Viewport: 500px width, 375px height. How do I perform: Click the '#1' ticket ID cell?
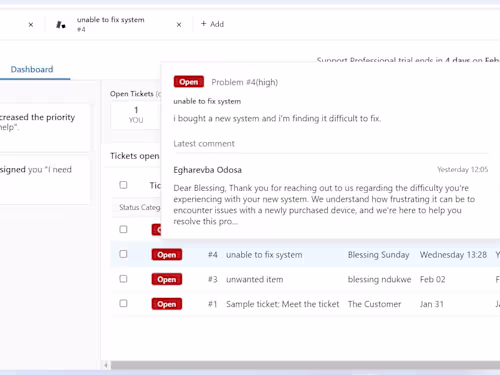[213, 304]
